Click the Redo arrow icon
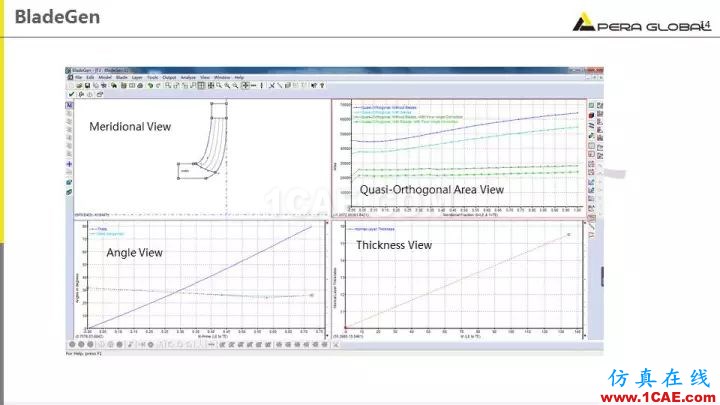This screenshot has width=720, height=405. point(158,85)
